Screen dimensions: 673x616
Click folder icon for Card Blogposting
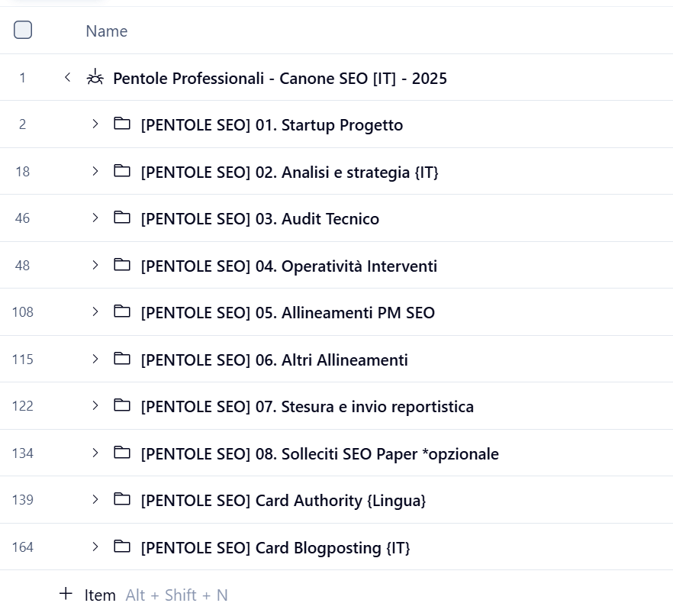[x=122, y=547]
